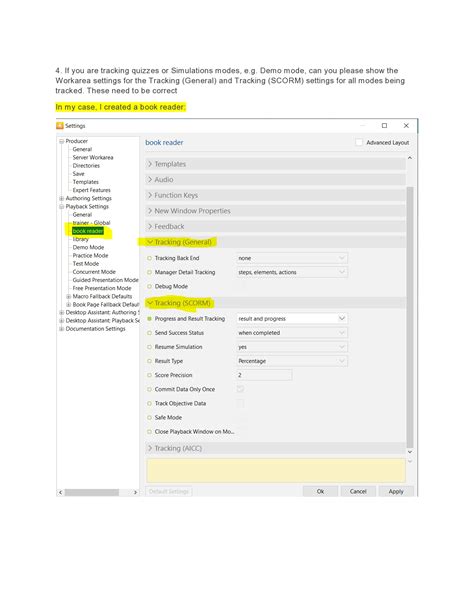Enable the Advanced Layout checkbox
Image resolution: width=474 pixels, height=613 pixels.
click(x=359, y=142)
